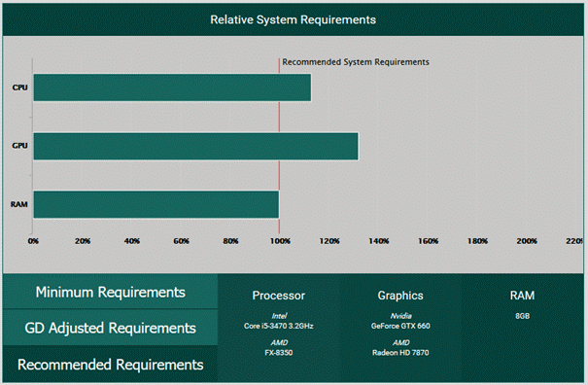Screen dimensions: 588x385
Task: Click the GPU axis label
Action: coord(19,146)
